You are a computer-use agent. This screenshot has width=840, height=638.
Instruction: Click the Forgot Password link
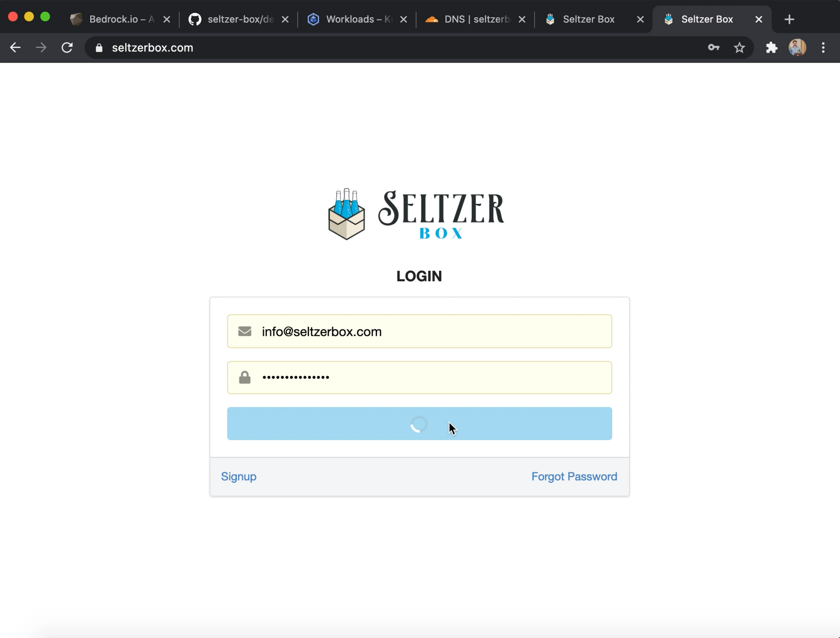point(574,476)
